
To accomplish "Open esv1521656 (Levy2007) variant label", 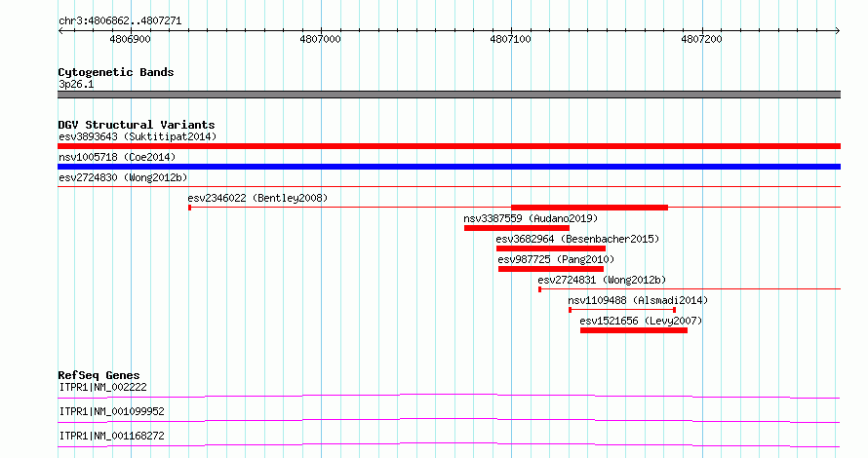I will tap(641, 321).
